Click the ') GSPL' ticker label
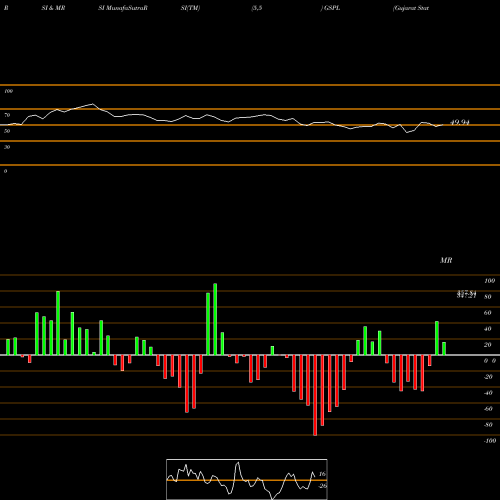 coord(330,8)
